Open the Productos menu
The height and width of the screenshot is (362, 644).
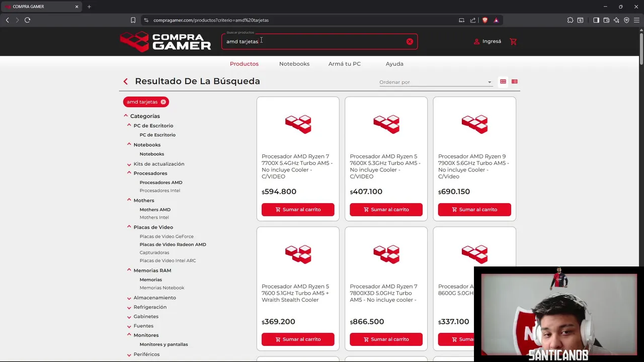coord(244,64)
